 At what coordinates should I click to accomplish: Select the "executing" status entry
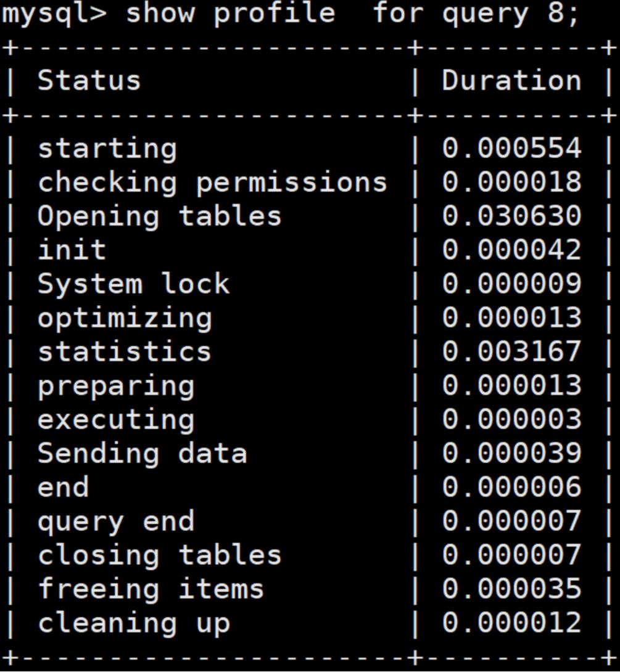pyautogui.click(x=116, y=419)
